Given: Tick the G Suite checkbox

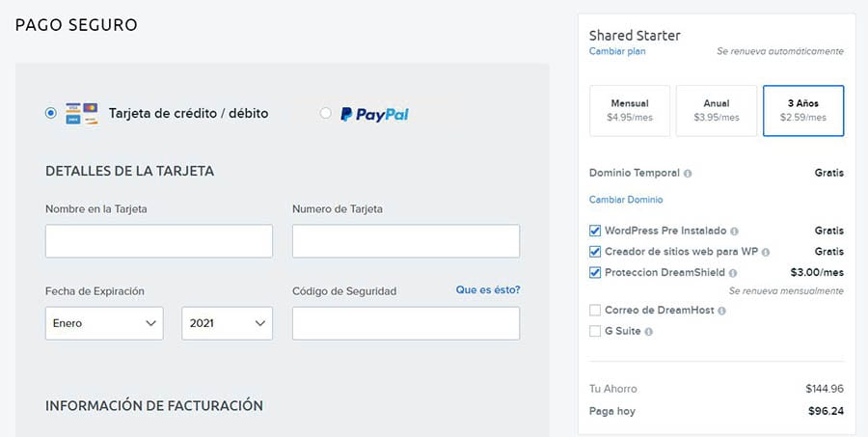Looking at the screenshot, I should 595,332.
